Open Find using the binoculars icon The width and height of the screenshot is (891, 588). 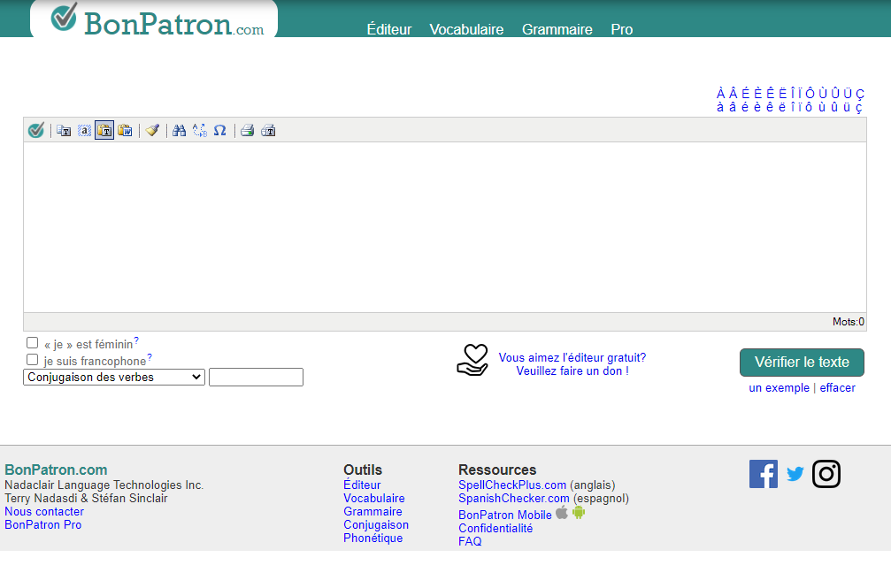(x=179, y=130)
